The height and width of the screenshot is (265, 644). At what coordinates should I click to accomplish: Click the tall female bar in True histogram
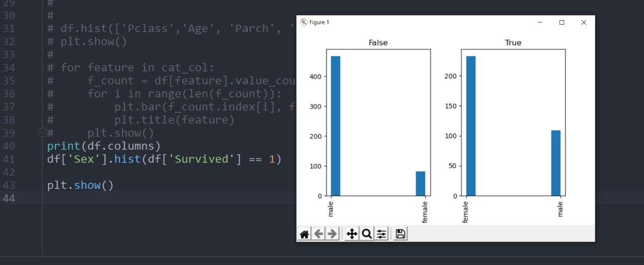click(x=471, y=126)
